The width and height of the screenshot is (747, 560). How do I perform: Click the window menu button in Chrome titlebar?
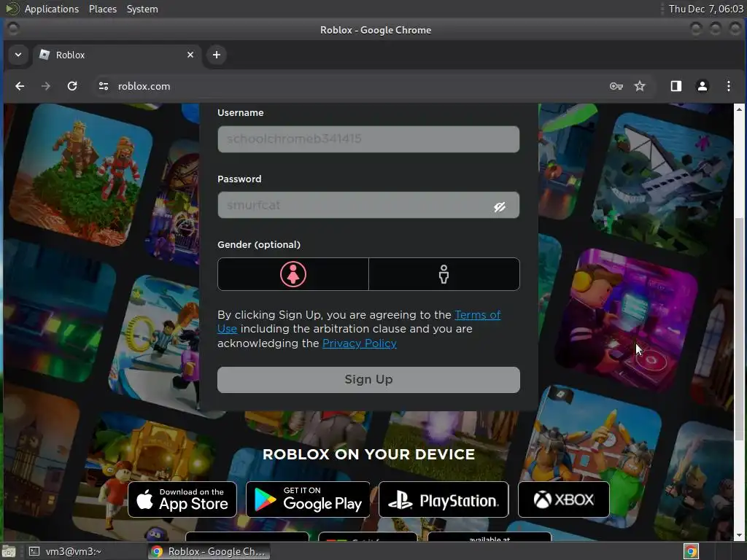13,29
